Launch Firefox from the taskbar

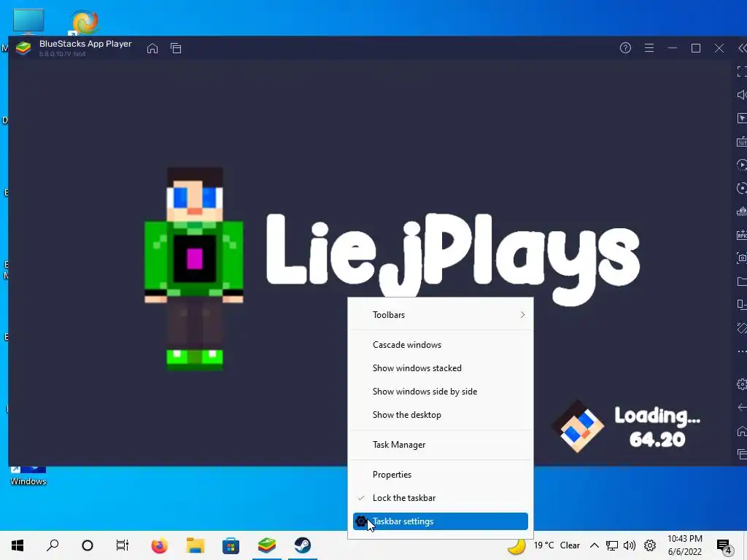point(159,545)
